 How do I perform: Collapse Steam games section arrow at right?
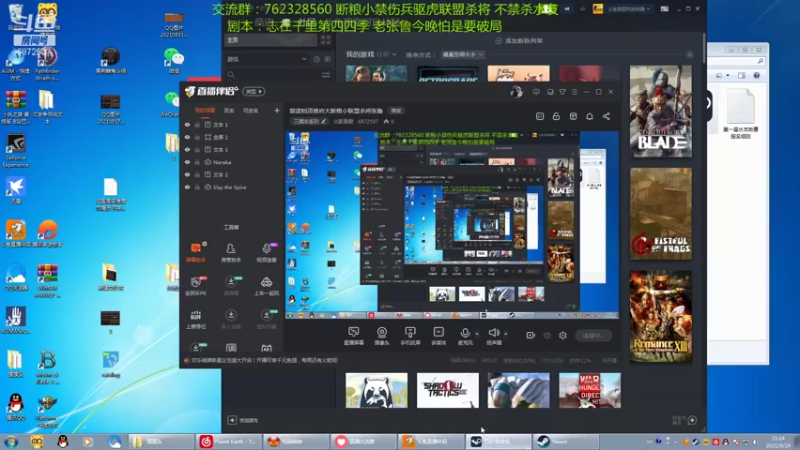690,55
